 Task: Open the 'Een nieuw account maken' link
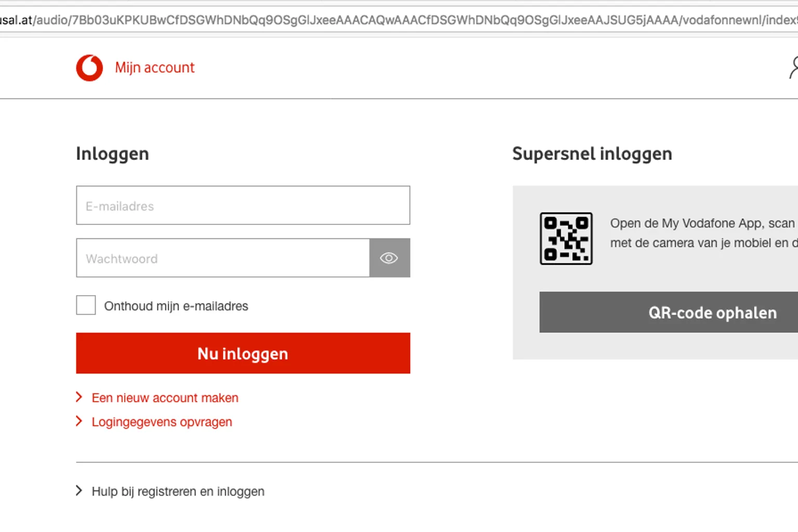pyautogui.click(x=165, y=398)
